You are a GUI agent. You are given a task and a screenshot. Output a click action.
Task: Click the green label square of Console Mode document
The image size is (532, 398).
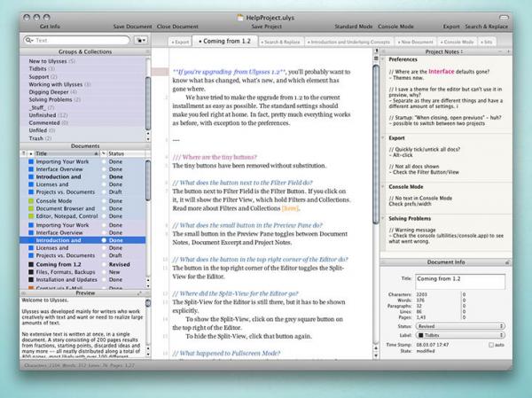click(x=31, y=201)
